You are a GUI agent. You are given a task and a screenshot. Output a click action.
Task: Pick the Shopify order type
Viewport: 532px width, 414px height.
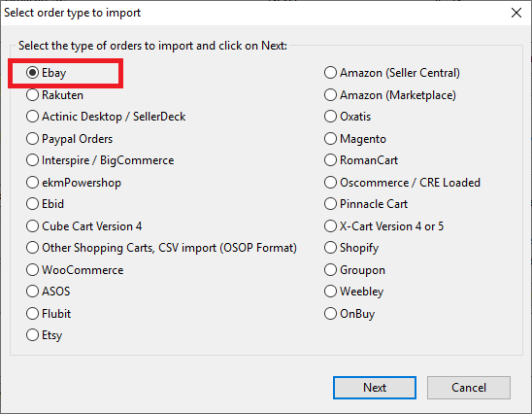(x=351, y=248)
